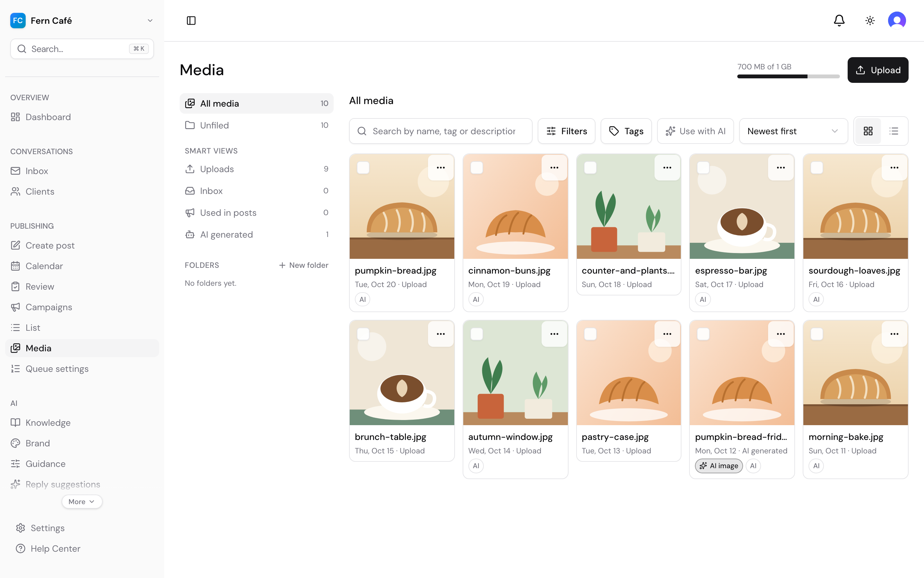
Task: Open more options for sourdough-loaves.jpg
Action: point(894,168)
